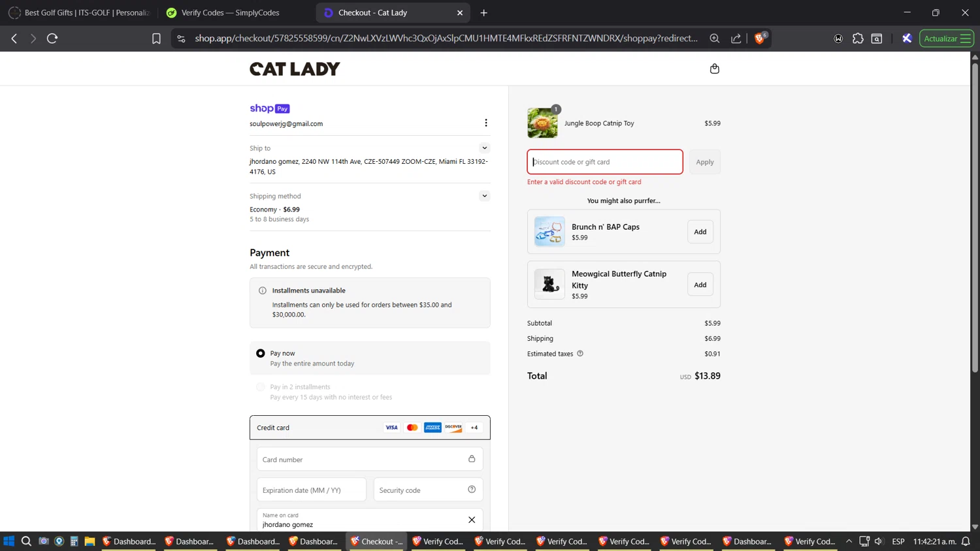Click the Brunch n' BAP Caps thumbnail
The width and height of the screenshot is (980, 551).
tap(549, 232)
